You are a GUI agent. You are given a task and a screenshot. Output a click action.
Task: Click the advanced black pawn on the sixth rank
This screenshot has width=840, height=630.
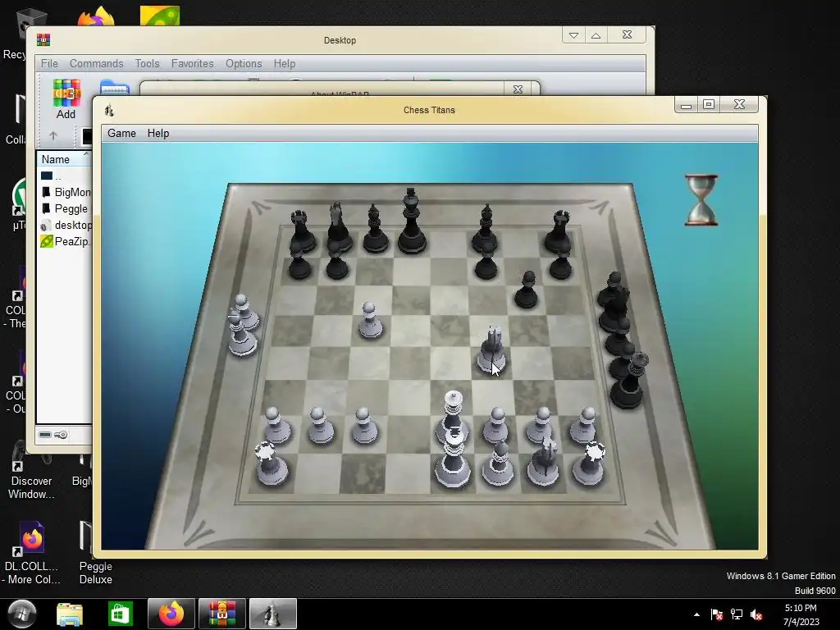click(x=526, y=290)
